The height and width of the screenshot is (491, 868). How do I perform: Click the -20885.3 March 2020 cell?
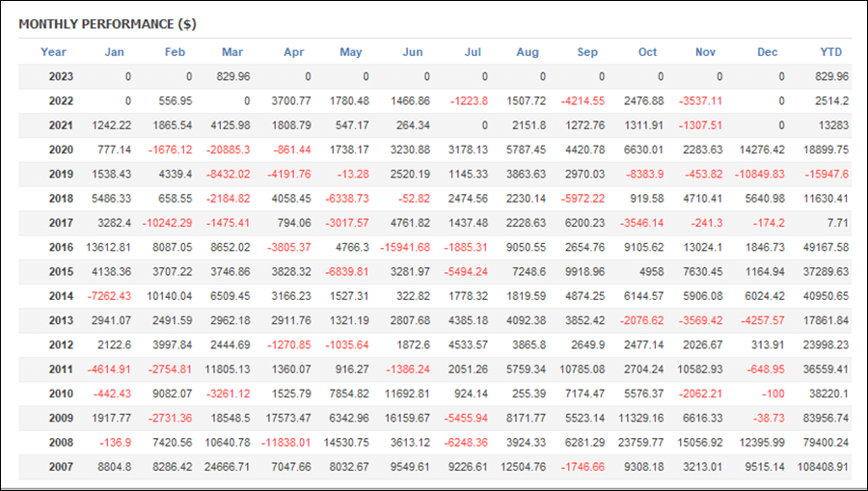pos(228,150)
